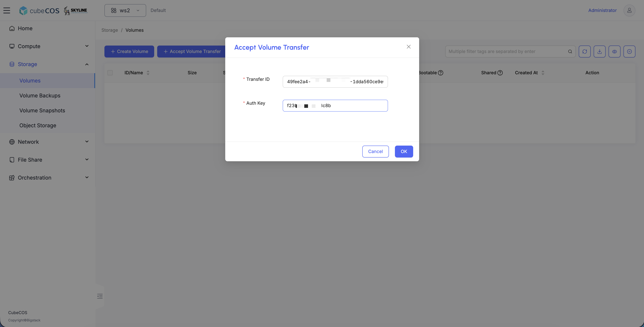Image resolution: width=644 pixels, height=327 pixels.
Task: Click the search magnifier icon
Action: tap(570, 52)
